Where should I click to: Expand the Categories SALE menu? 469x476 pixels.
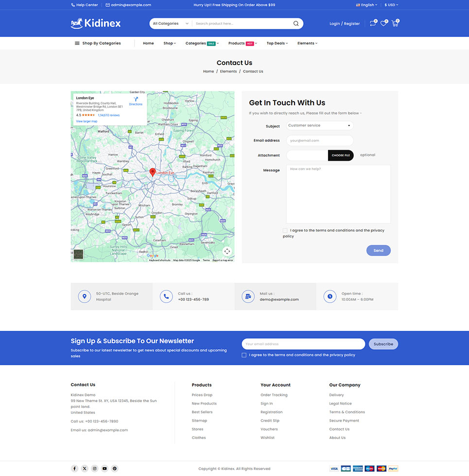(202, 43)
